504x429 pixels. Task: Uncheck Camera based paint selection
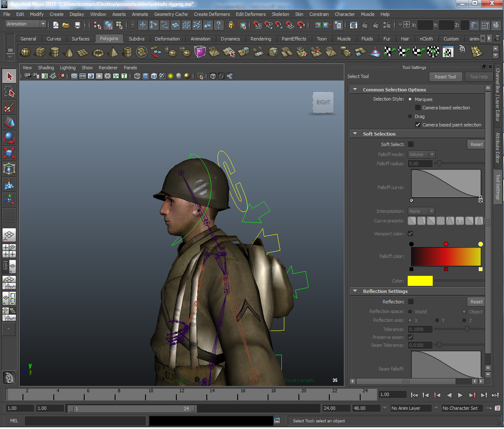pos(418,125)
